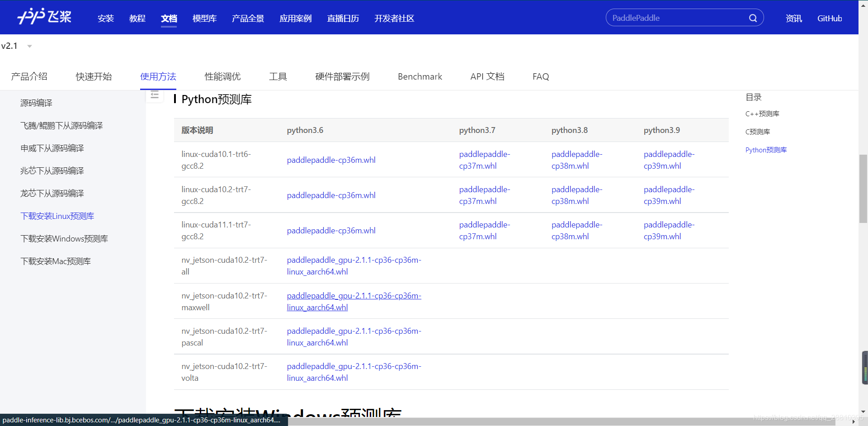
Task: Open the 模型库 menu item
Action: pos(204,19)
